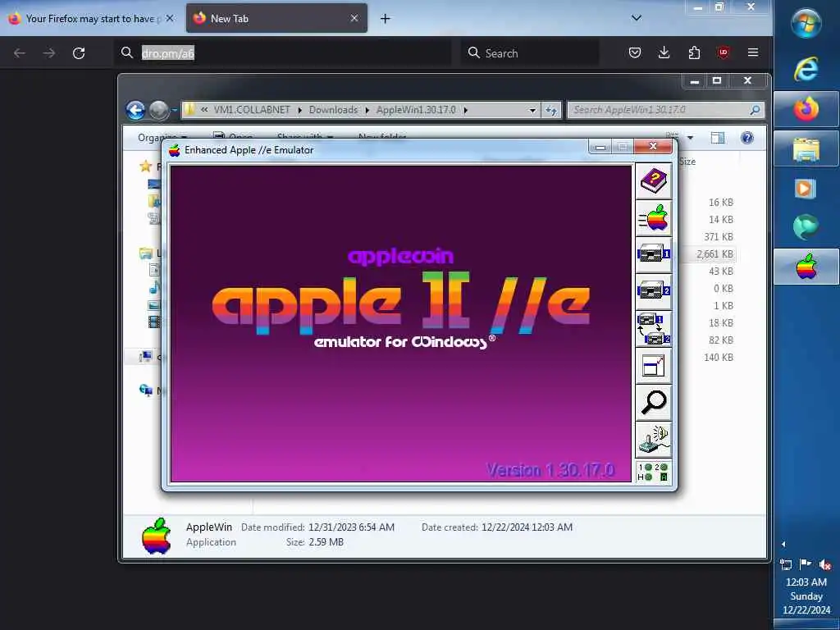Show hidden tray icons arrow
The height and width of the screenshot is (630, 840).
[783, 545]
